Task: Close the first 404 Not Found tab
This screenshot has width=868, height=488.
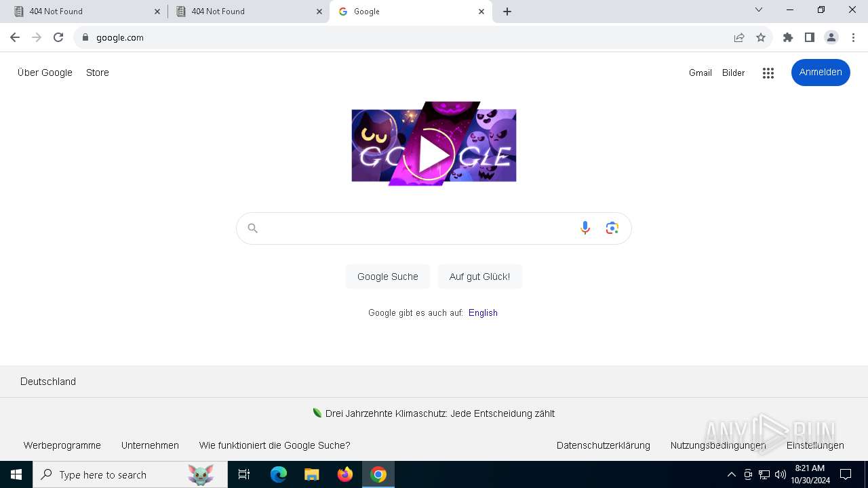Action: (157, 12)
